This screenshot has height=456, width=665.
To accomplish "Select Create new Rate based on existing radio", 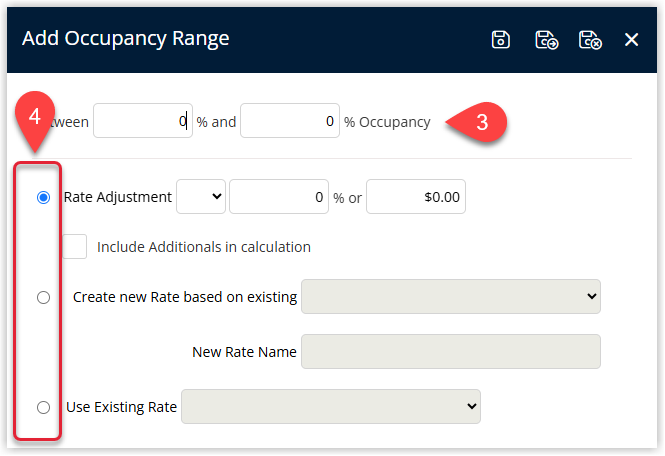I will point(43,297).
